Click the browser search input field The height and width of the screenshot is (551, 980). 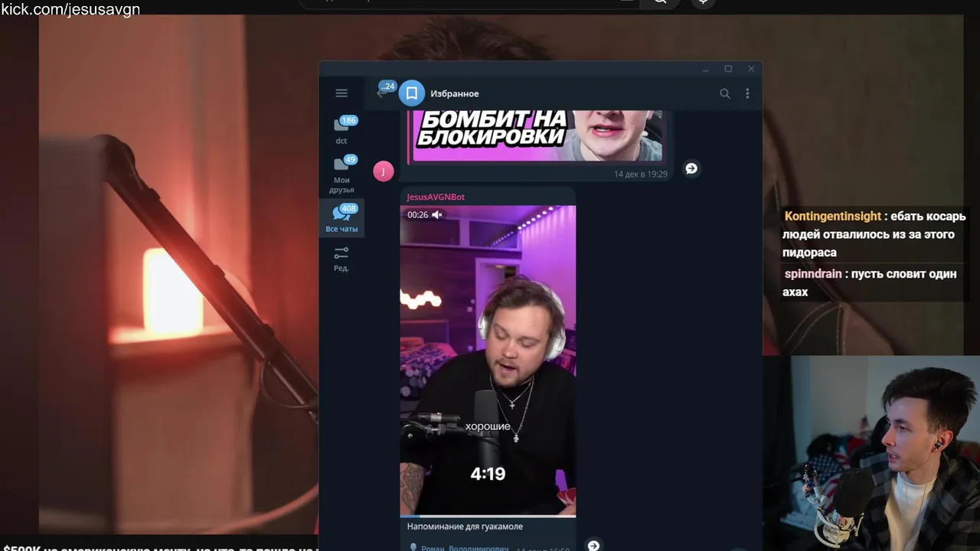coord(469,2)
